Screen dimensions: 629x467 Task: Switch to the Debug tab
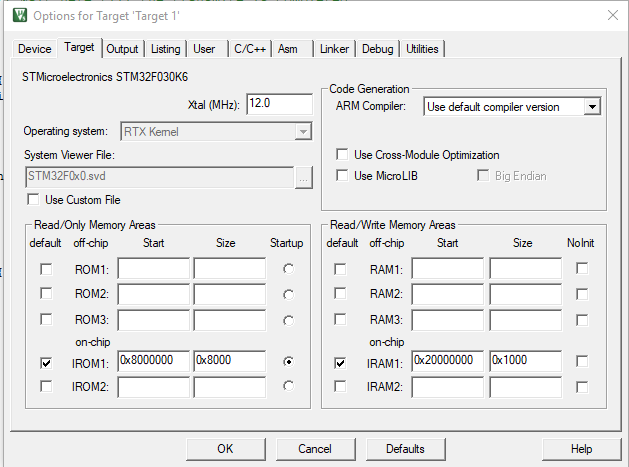point(377,49)
